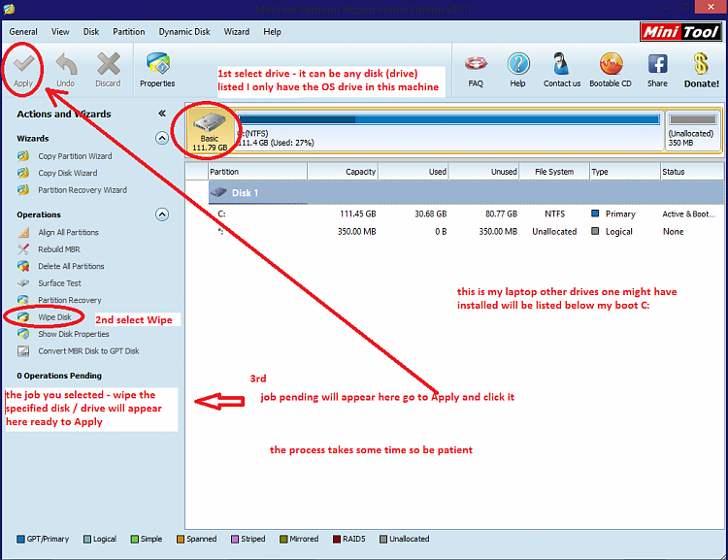Sort by the Used column header
Screen dimensions: 728x560
[414, 172]
